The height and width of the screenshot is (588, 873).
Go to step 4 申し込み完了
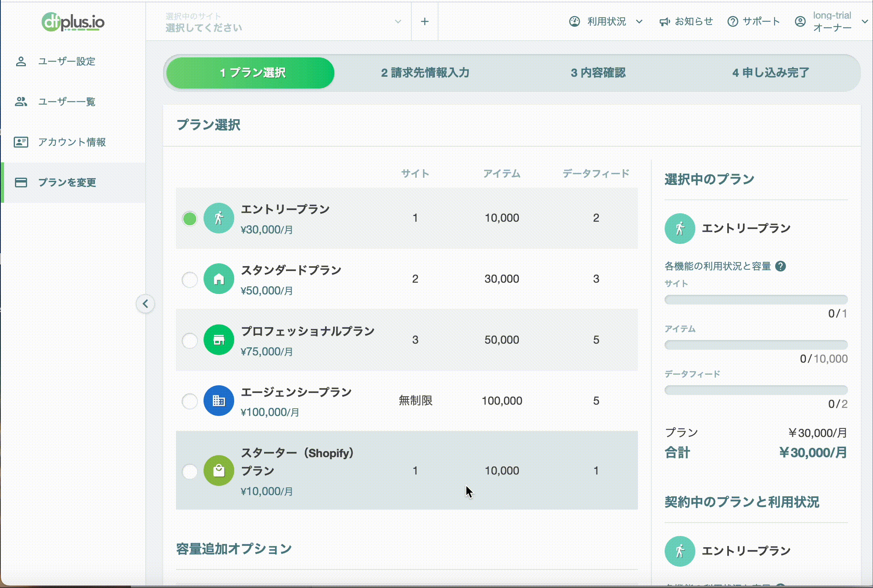pos(770,73)
